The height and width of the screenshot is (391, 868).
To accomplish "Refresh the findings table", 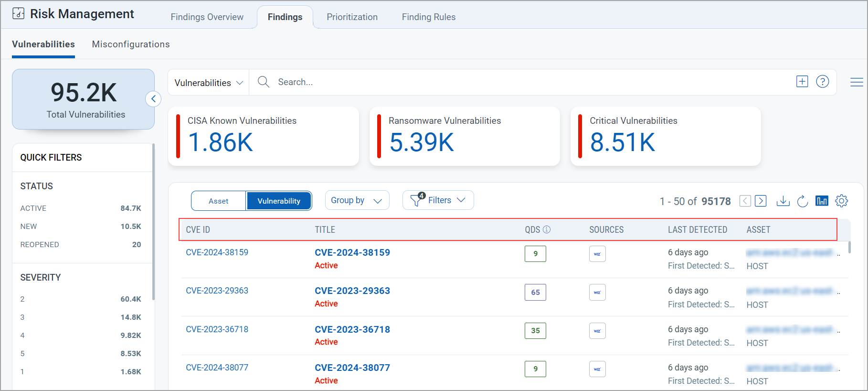I will point(803,201).
